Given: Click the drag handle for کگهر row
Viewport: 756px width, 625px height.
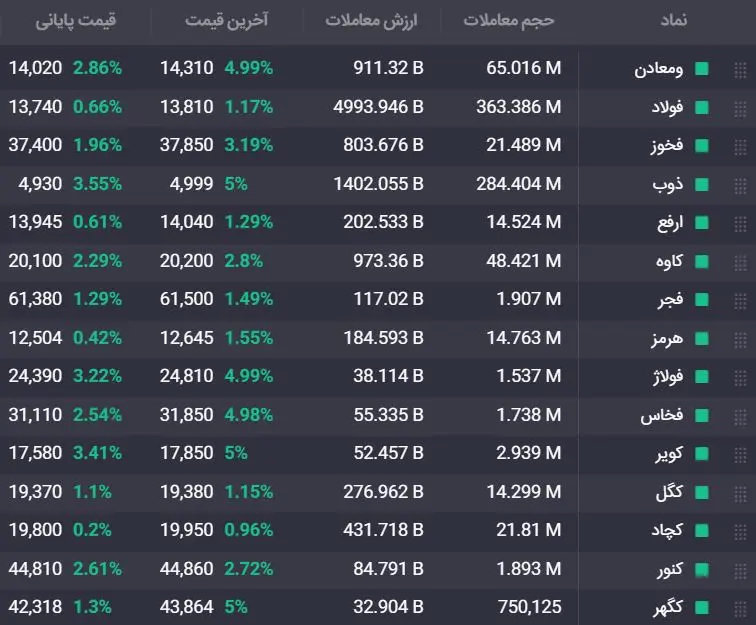Looking at the screenshot, I should click(x=740, y=609).
